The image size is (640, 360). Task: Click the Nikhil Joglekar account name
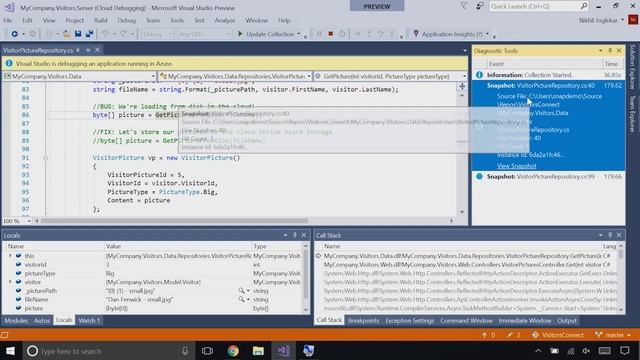coord(598,20)
